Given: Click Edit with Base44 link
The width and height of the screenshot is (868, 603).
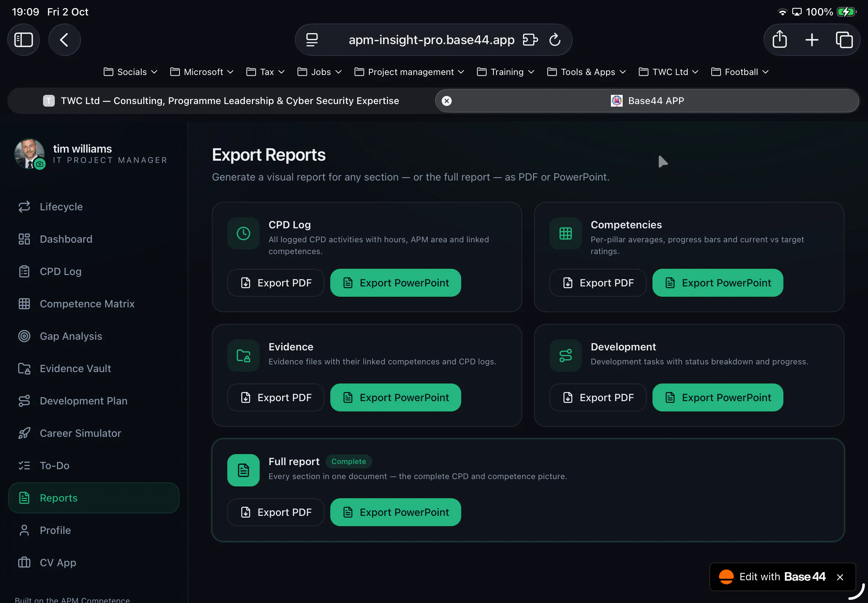Looking at the screenshot, I should [772, 577].
